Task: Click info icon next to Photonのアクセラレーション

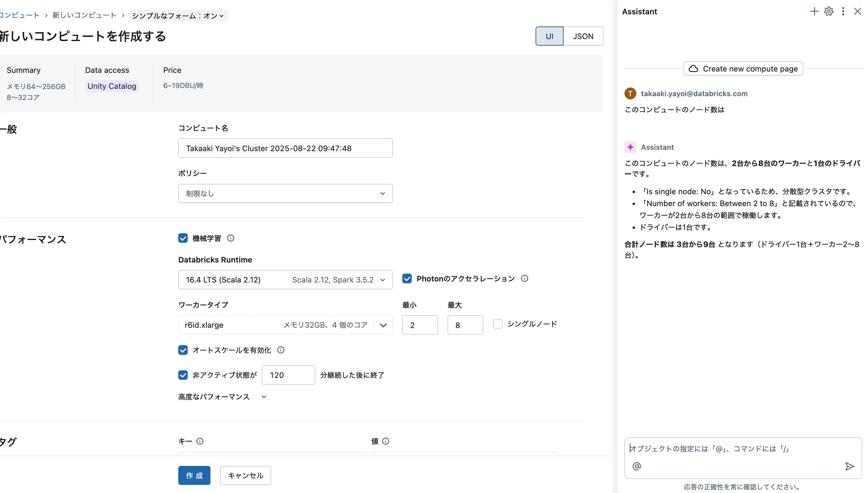Action: point(524,278)
